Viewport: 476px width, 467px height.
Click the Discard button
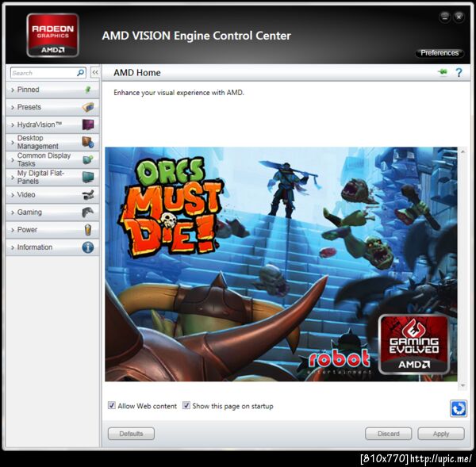pyautogui.click(x=388, y=434)
